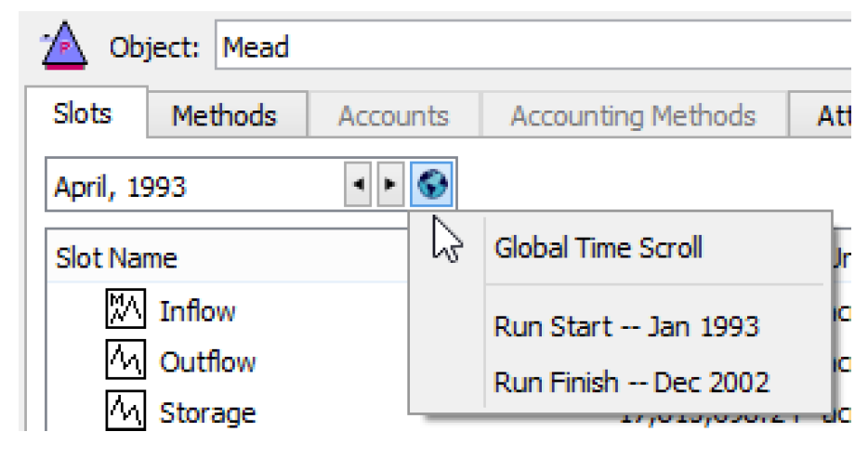Step back one timestep with left arrow
The width and height of the screenshot is (868, 458).
[x=357, y=188]
